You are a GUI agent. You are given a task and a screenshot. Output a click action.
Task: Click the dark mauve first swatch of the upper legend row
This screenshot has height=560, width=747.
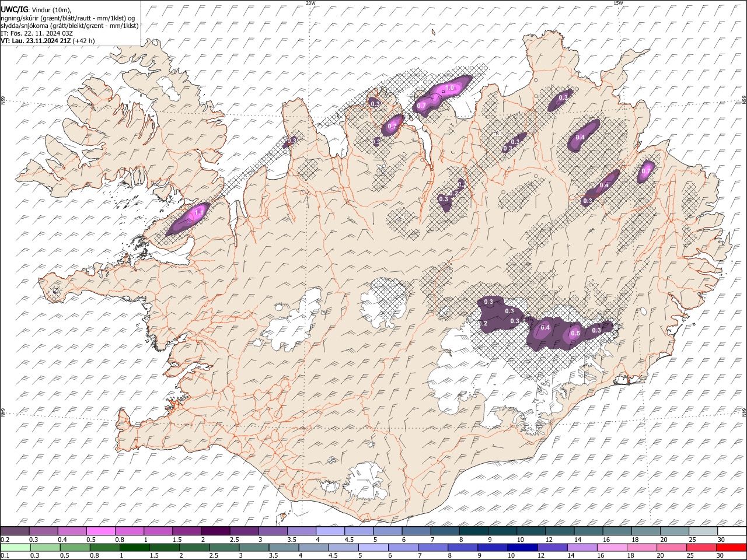15,531
